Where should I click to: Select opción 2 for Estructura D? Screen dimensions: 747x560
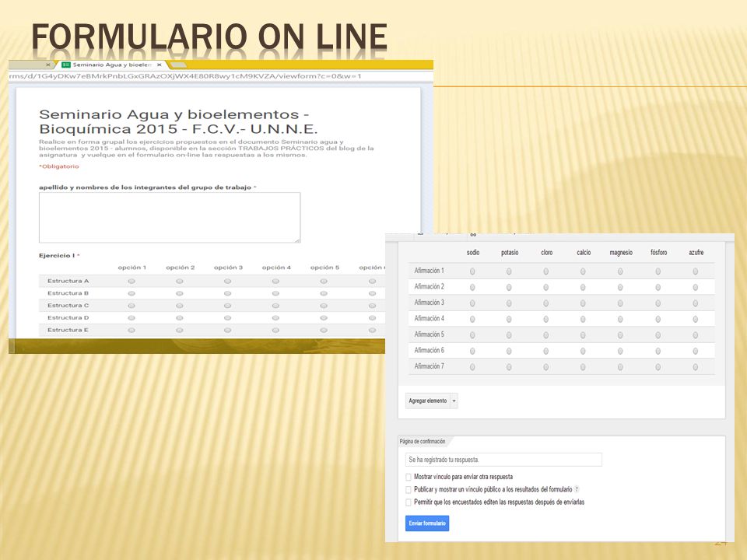pyautogui.click(x=180, y=317)
